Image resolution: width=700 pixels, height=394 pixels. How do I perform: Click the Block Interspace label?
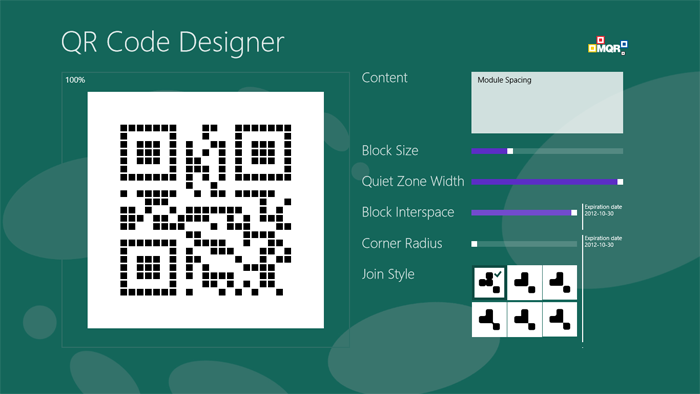[408, 212]
